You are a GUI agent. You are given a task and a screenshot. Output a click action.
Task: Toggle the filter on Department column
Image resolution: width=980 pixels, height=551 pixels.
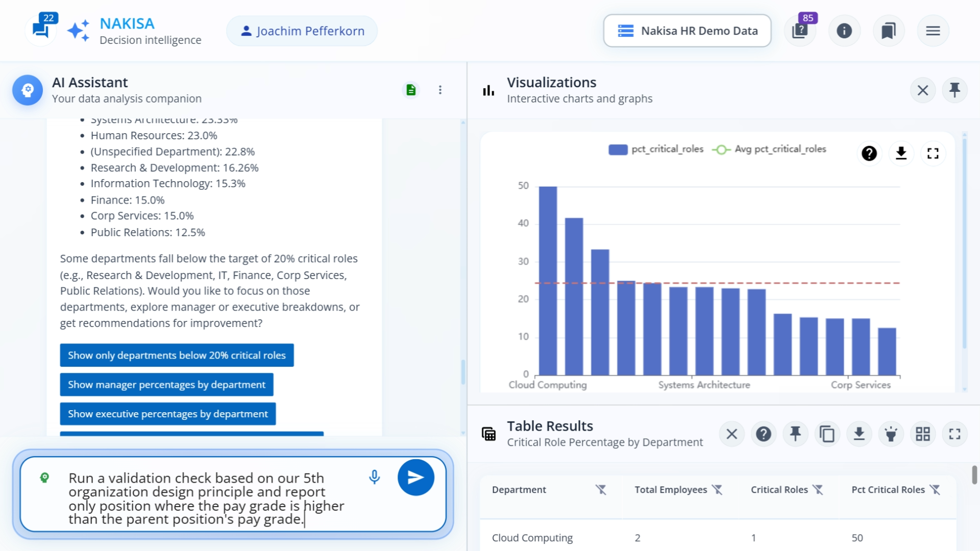tap(601, 490)
